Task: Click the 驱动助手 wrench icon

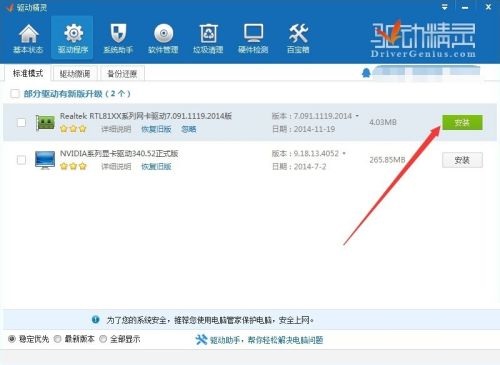Action: [201, 340]
